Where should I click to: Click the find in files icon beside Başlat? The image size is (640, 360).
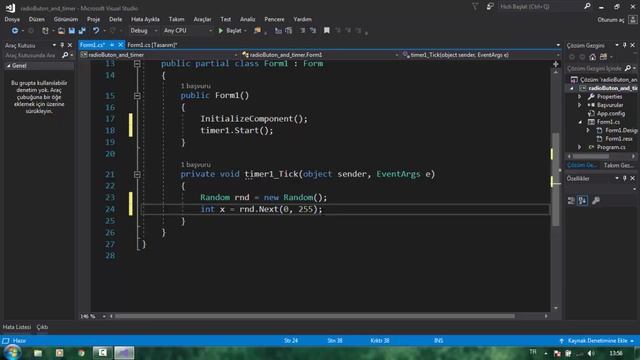coord(257,31)
